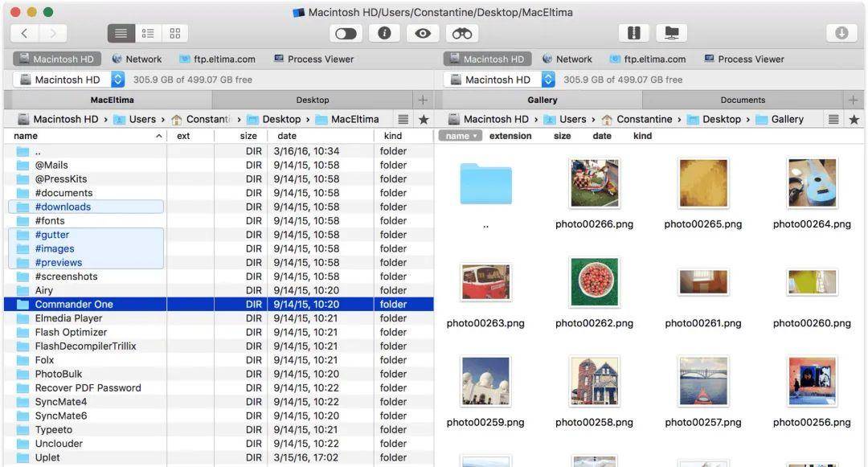This screenshot has width=868, height=467.
Task: Switch to Gallery tab
Action: (542, 100)
